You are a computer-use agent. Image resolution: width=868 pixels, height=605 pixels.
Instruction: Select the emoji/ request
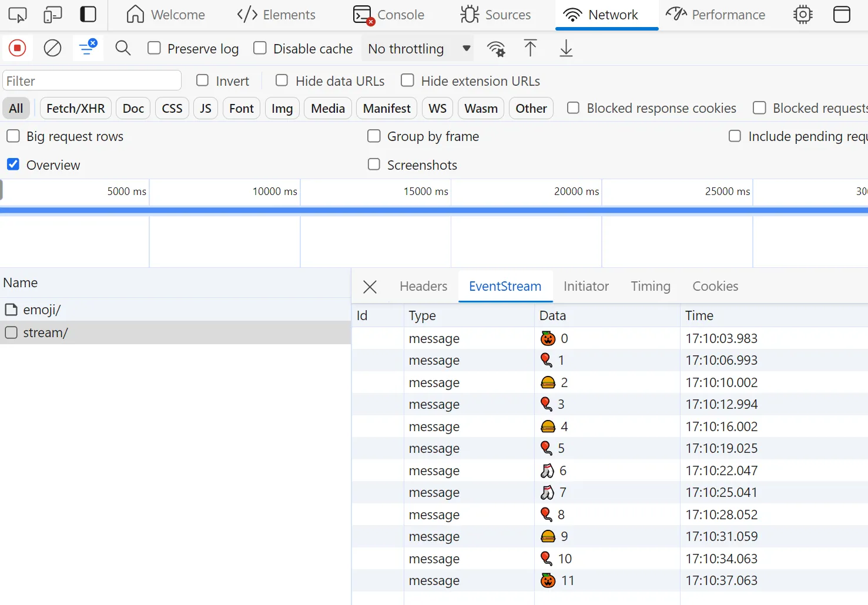pos(42,310)
